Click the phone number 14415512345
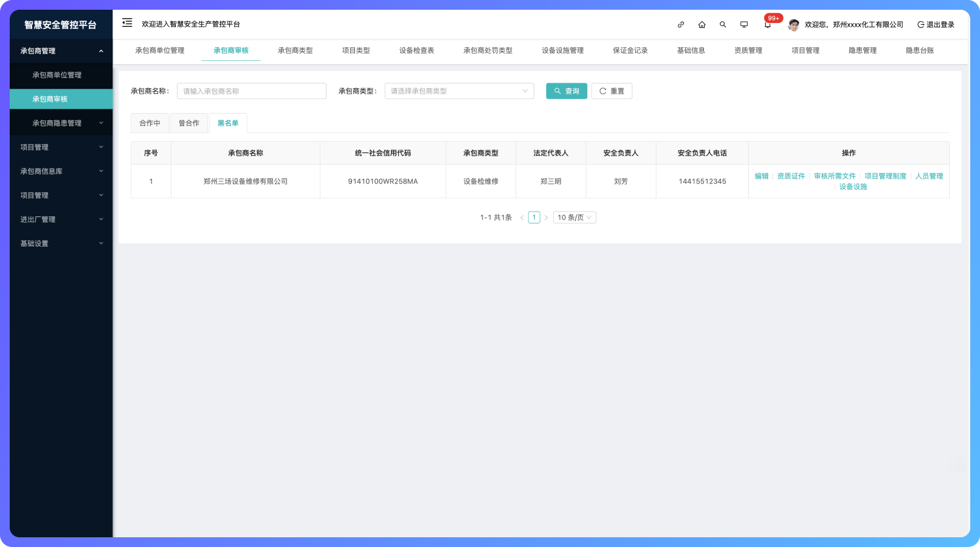This screenshot has width=980, height=547. click(702, 182)
